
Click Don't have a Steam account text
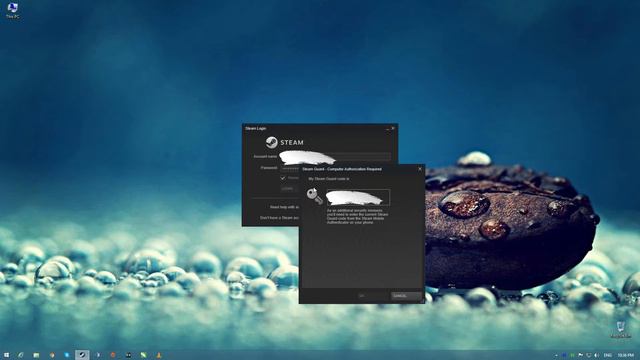[x=280, y=218]
